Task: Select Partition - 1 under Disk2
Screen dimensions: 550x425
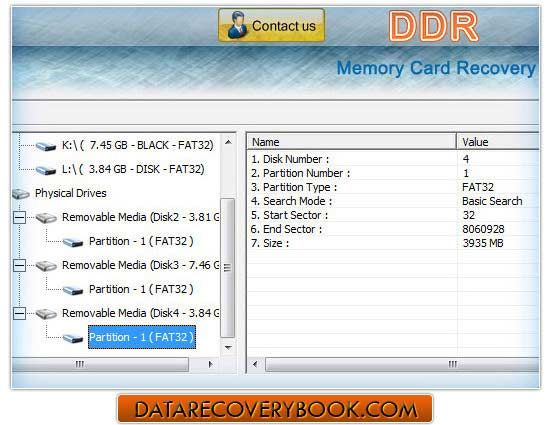Action: (141, 241)
